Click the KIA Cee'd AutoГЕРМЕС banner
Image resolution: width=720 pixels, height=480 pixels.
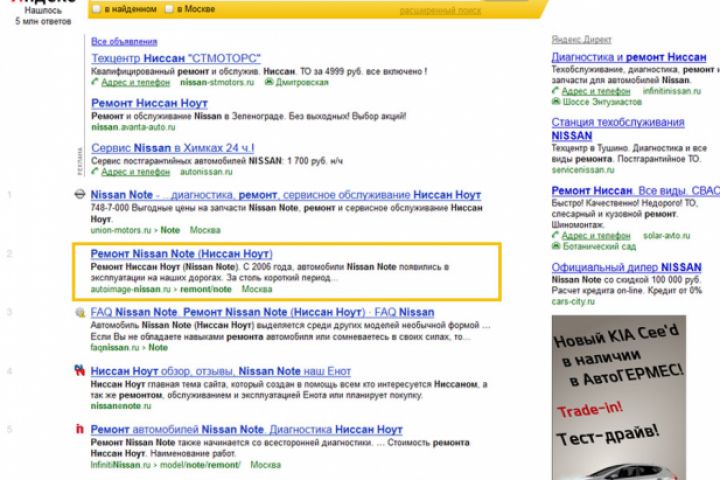click(x=619, y=397)
